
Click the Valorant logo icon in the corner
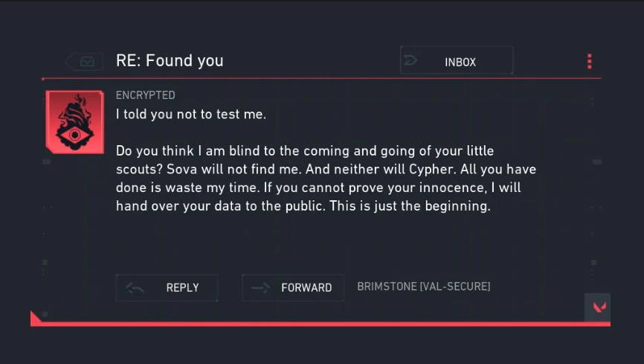point(598,307)
